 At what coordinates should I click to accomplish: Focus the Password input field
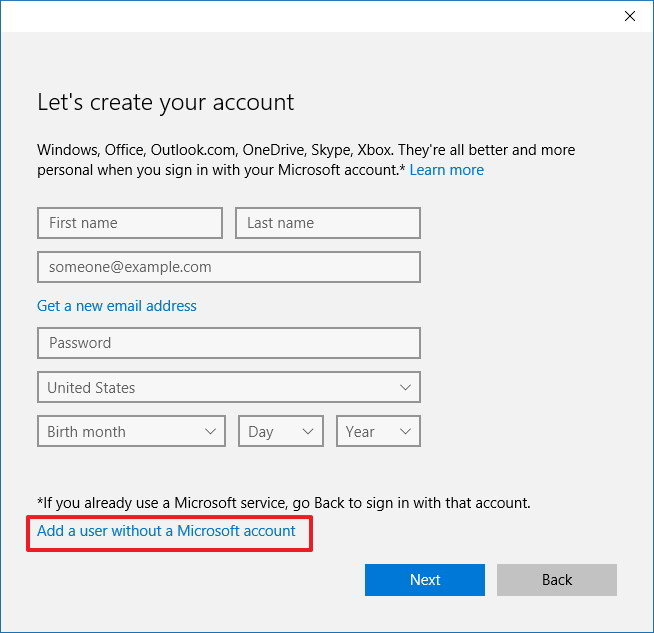click(x=228, y=343)
